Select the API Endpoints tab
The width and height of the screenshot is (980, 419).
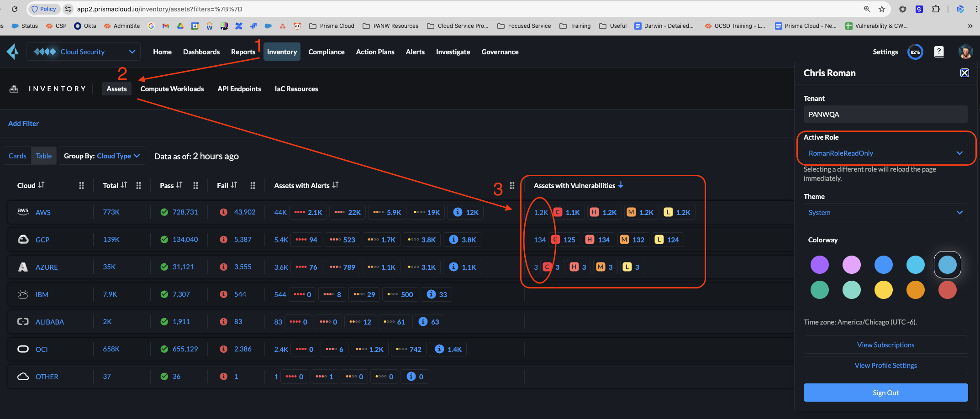(x=239, y=89)
